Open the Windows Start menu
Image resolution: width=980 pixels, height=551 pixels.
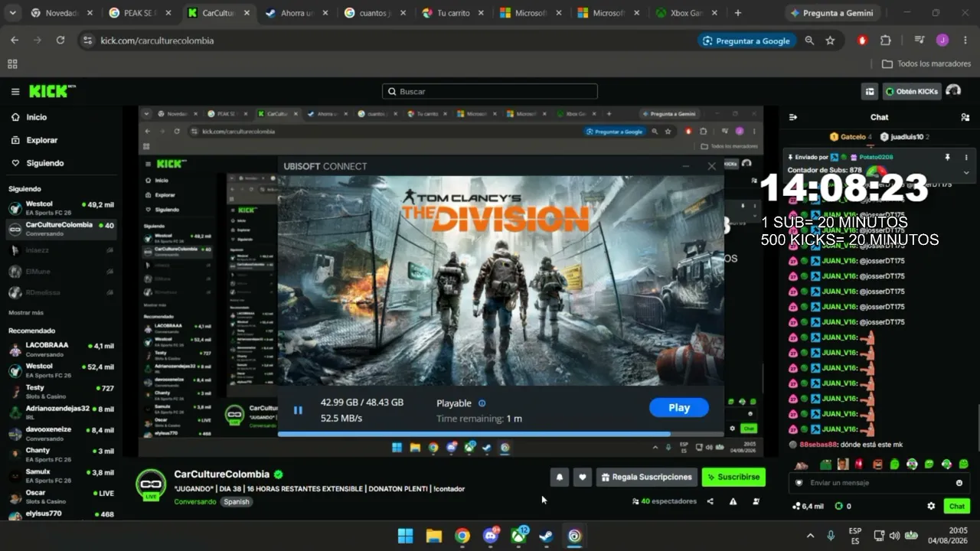click(x=405, y=536)
